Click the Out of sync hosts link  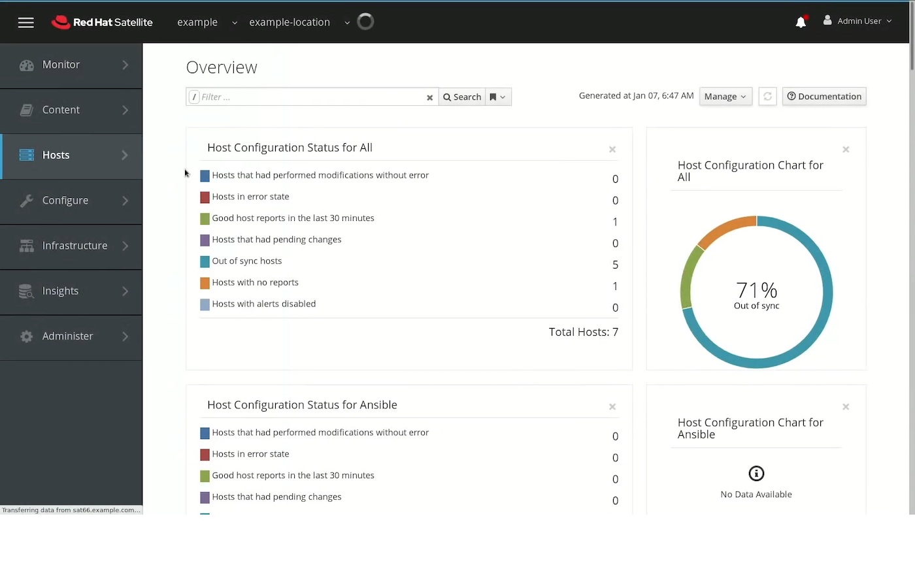[246, 261]
